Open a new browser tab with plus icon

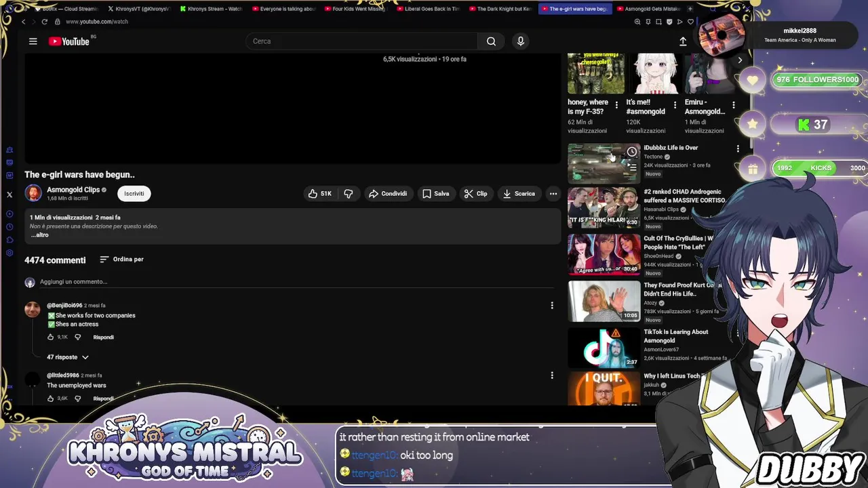coord(690,9)
